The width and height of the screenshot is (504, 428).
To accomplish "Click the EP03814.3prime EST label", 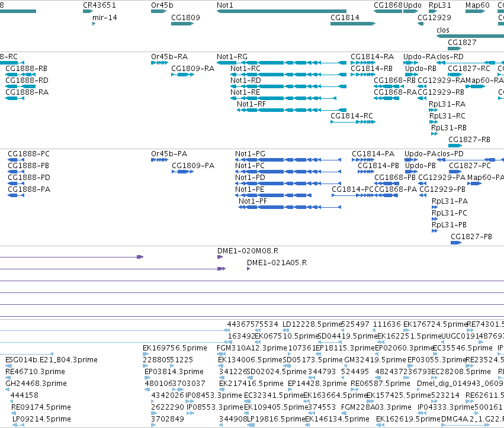I will pos(174,371).
